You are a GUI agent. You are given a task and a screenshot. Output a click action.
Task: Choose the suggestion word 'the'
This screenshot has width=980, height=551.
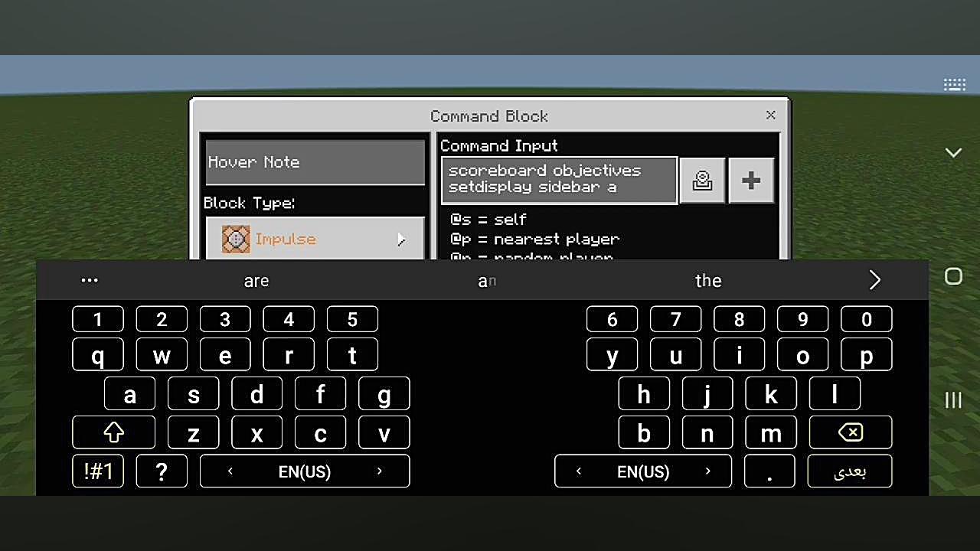click(708, 281)
